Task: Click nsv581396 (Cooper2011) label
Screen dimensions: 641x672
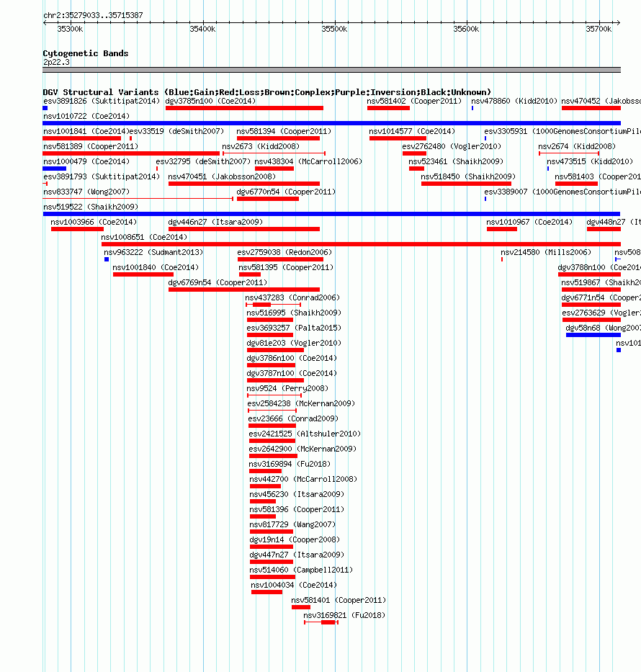Action: point(297,509)
